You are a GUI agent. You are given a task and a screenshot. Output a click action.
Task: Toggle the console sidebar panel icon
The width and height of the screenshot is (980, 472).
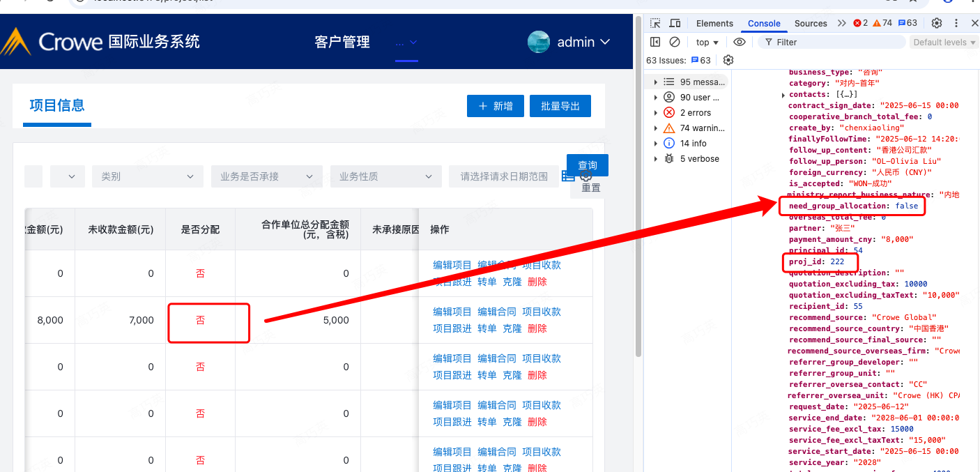pyautogui.click(x=655, y=42)
